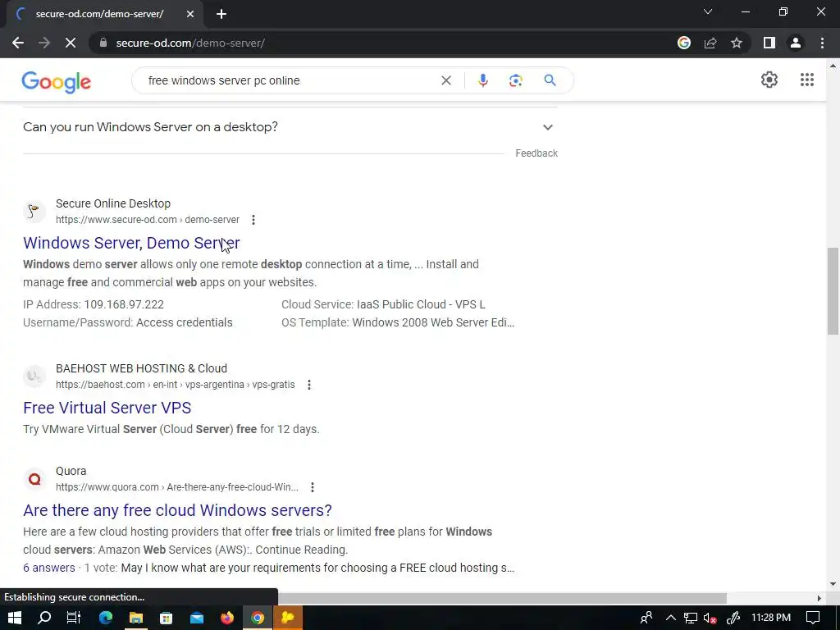Open the network tray icon
The image size is (840, 630).
(x=691, y=618)
